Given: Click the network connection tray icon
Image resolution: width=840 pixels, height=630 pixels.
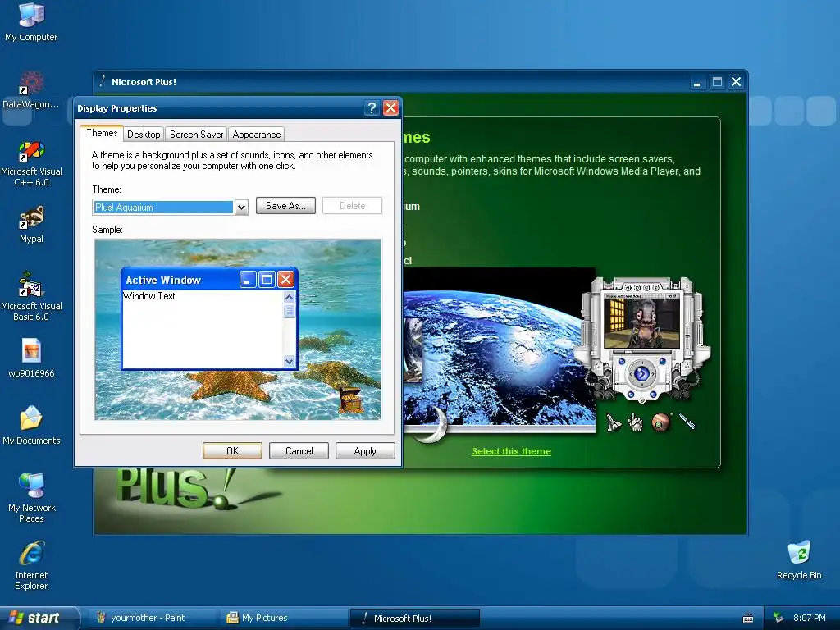Looking at the screenshot, I should (778, 618).
